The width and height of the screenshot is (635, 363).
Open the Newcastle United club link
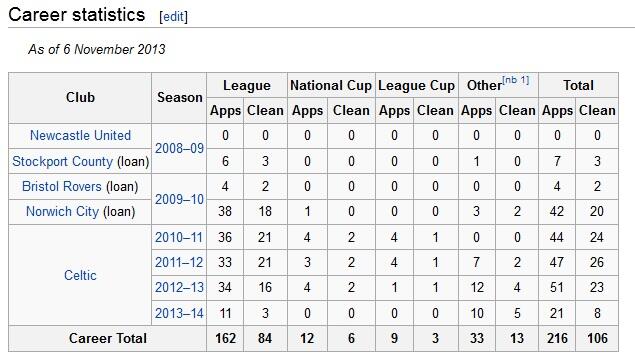coord(80,135)
